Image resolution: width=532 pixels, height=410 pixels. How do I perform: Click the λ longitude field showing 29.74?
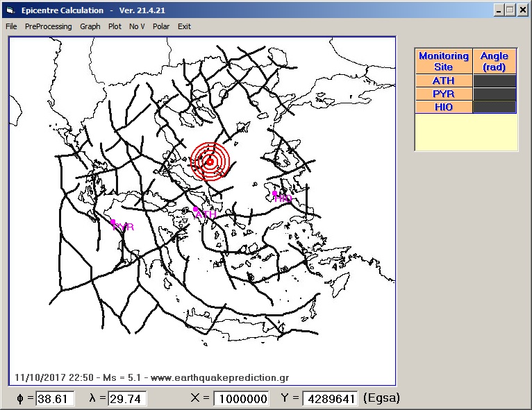click(x=127, y=399)
